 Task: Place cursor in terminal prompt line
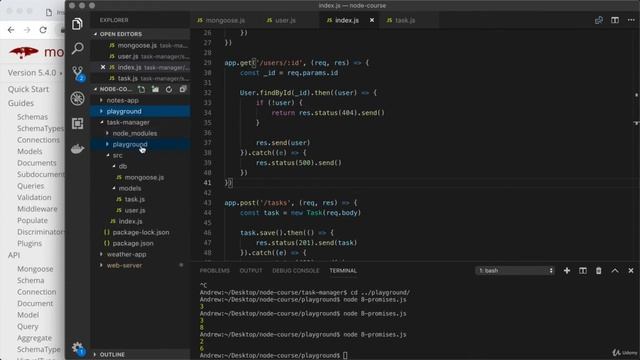[345, 356]
